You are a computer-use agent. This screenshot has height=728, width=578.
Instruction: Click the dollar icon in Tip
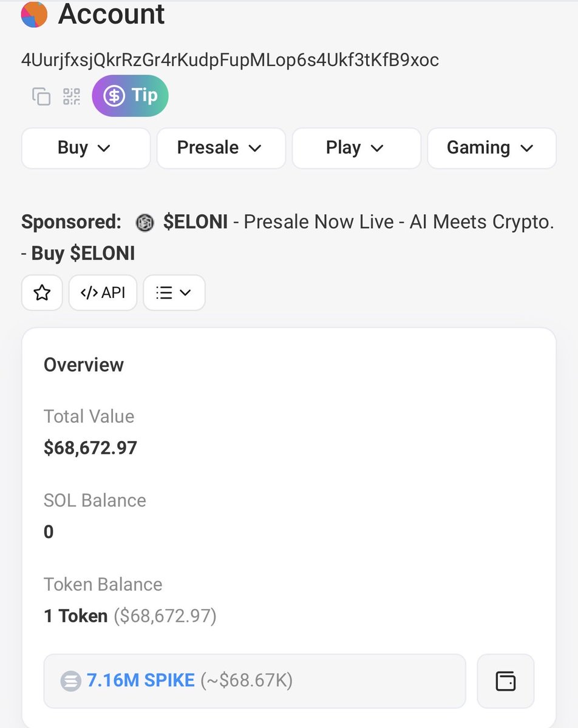pyautogui.click(x=114, y=96)
